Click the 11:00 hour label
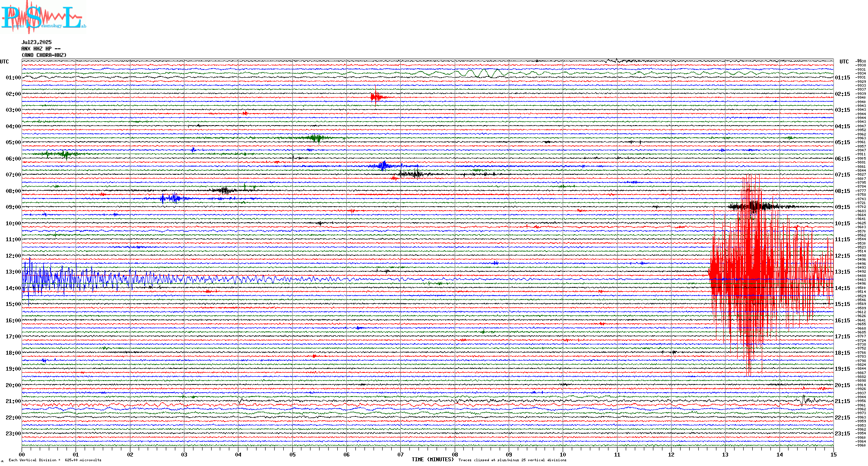868x466 pixels. 13,239
